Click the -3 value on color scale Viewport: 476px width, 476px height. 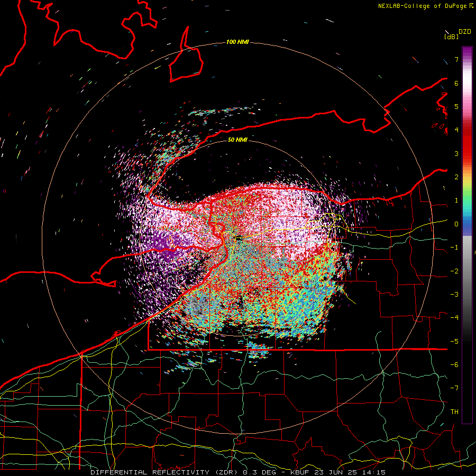click(x=454, y=295)
